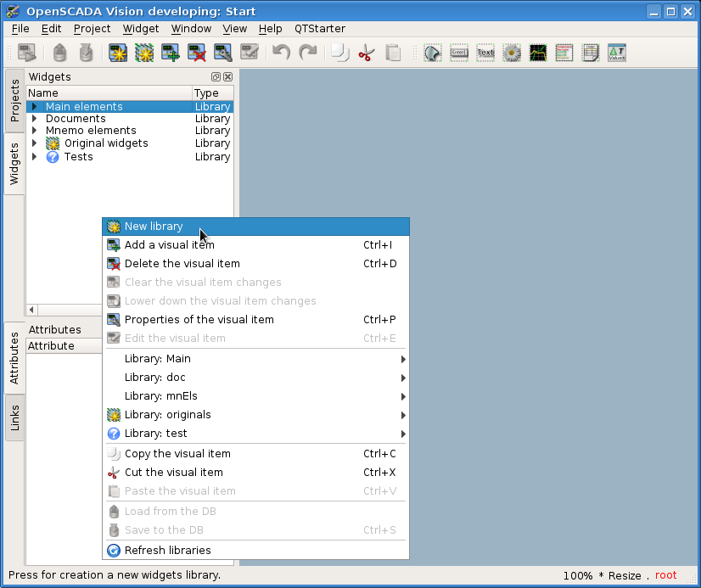This screenshot has width=701, height=588.
Task: Click the Cut scissors icon in the toolbar
Action: [x=367, y=53]
